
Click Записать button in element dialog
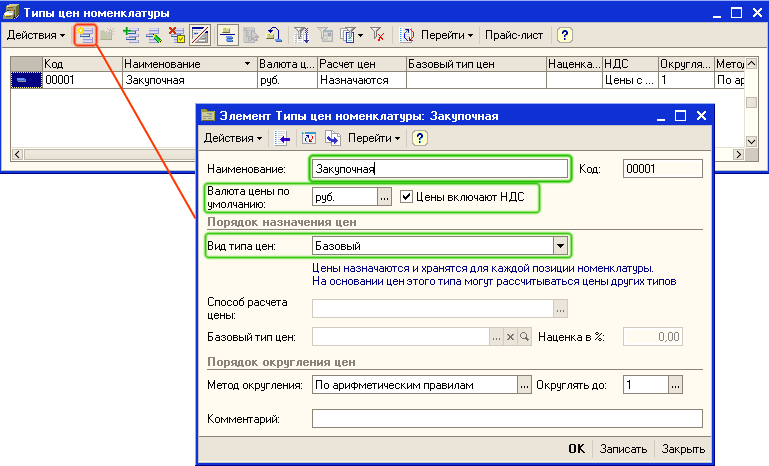[x=623, y=449]
